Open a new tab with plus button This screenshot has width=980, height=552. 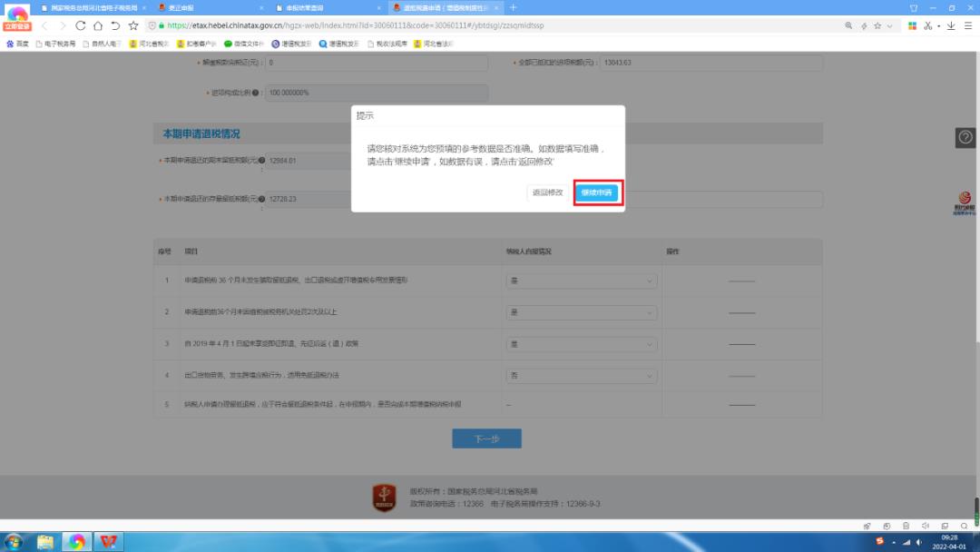(x=513, y=7)
